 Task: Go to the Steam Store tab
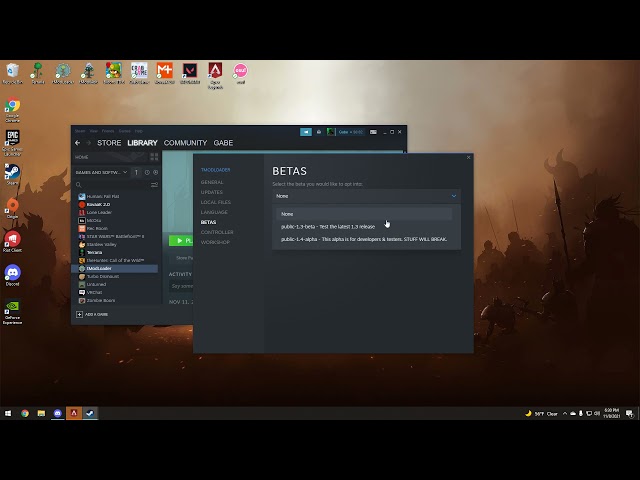pos(109,143)
